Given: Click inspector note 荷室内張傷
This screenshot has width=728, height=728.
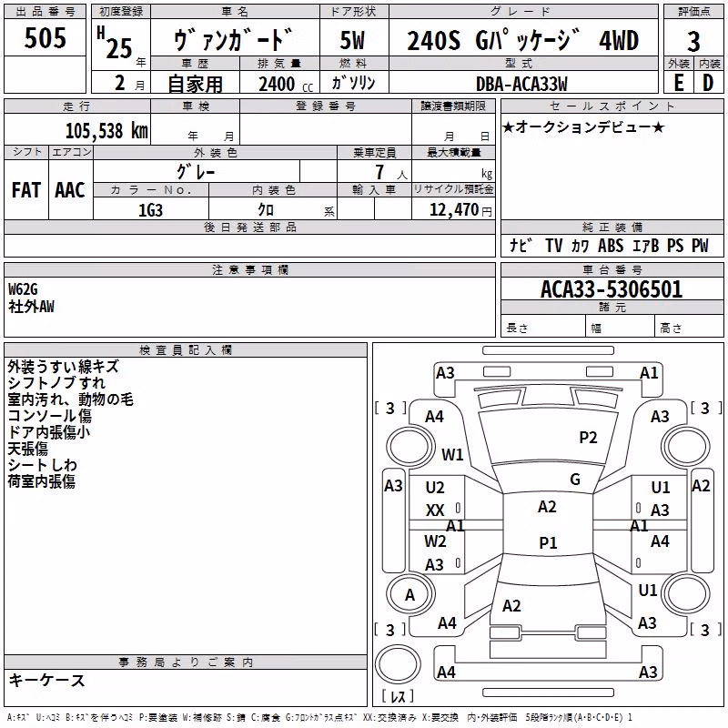Looking at the screenshot, I should pos(41,481).
